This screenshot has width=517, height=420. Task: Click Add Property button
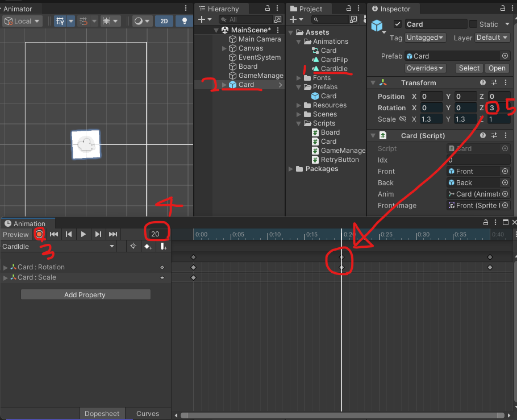tap(85, 294)
